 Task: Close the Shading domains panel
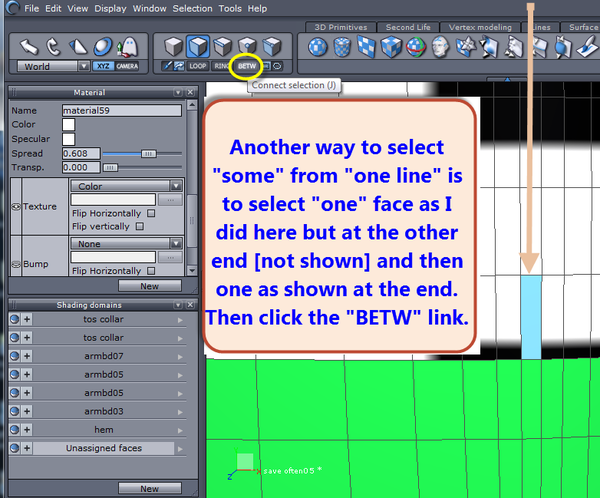pyautogui.click(x=190, y=305)
